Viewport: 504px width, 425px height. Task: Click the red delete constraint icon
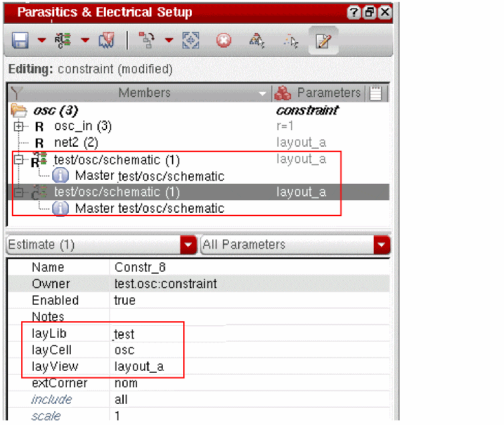click(x=224, y=41)
